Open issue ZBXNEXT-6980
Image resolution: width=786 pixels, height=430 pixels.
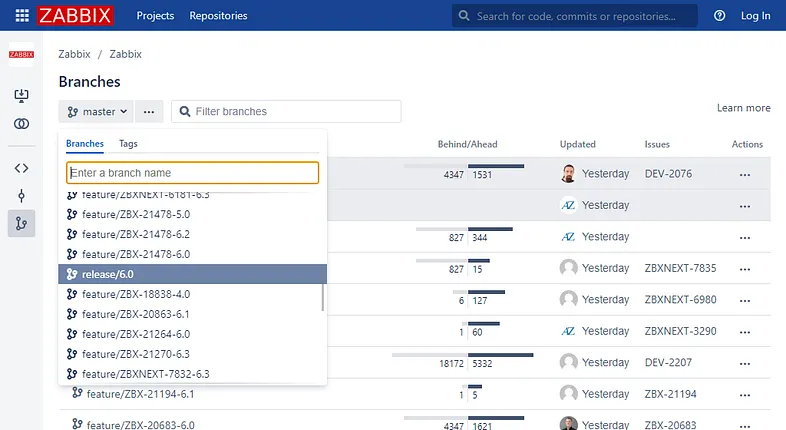click(x=680, y=300)
